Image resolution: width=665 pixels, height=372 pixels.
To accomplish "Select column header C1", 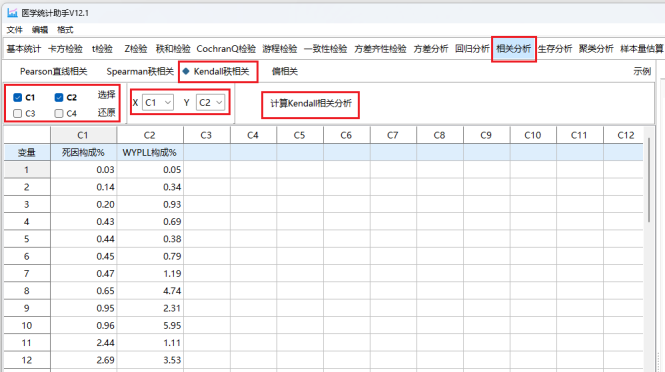I will 84,135.
